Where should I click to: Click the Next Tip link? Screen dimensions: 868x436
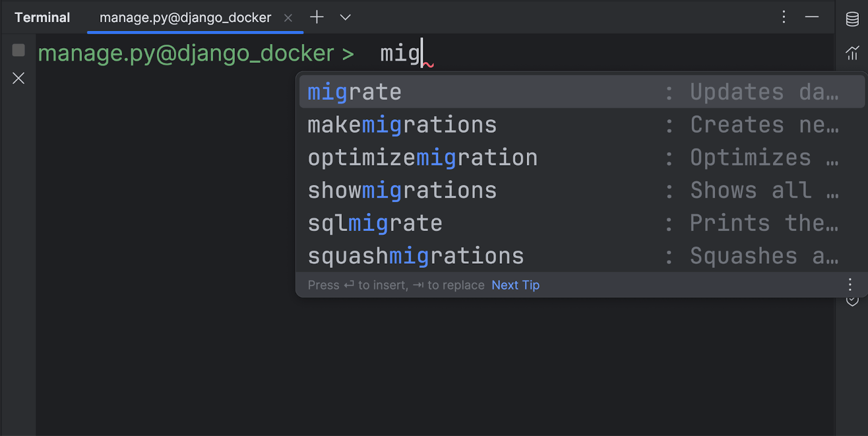[x=515, y=285]
